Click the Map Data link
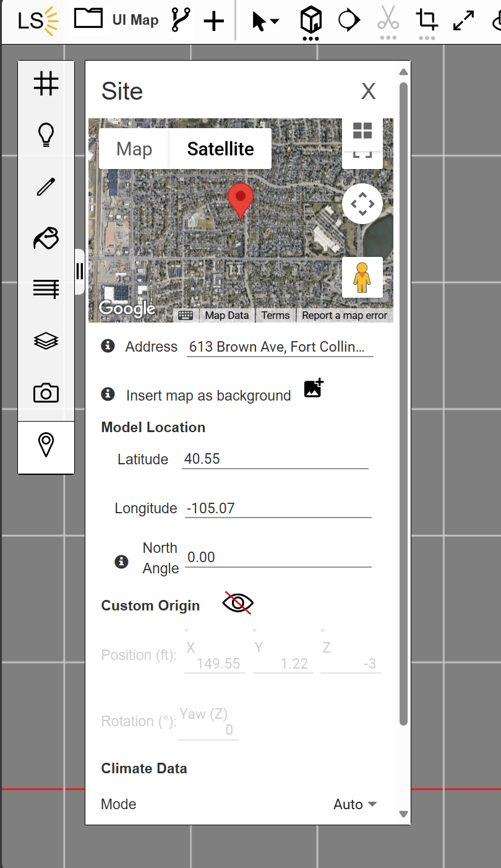 click(227, 315)
